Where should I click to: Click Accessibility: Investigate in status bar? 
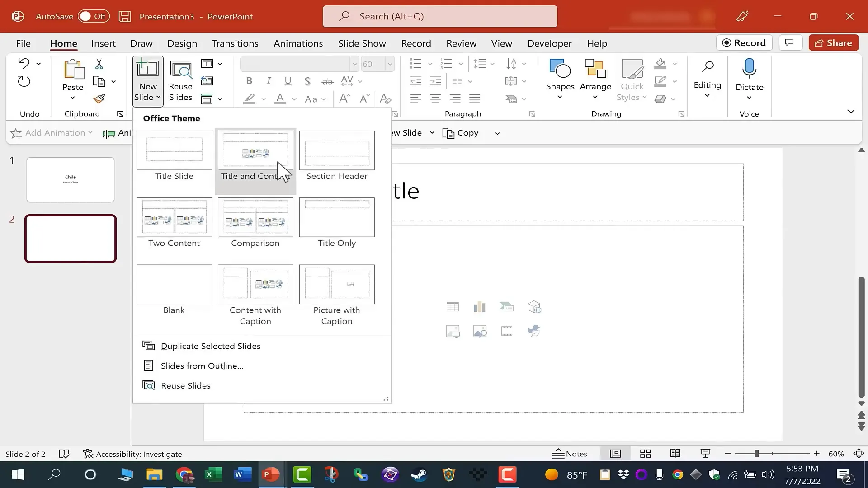point(132,454)
